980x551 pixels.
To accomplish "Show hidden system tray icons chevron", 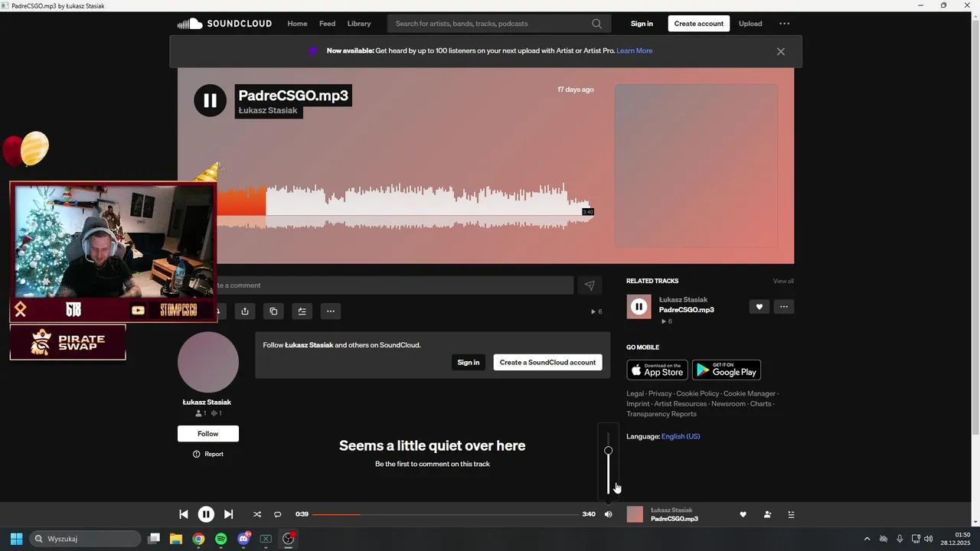I will coord(867,539).
